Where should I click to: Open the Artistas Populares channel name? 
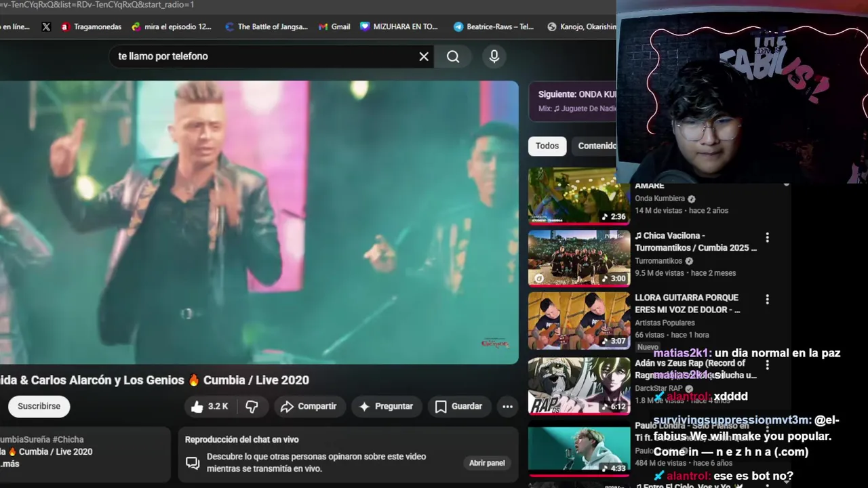tap(665, 323)
